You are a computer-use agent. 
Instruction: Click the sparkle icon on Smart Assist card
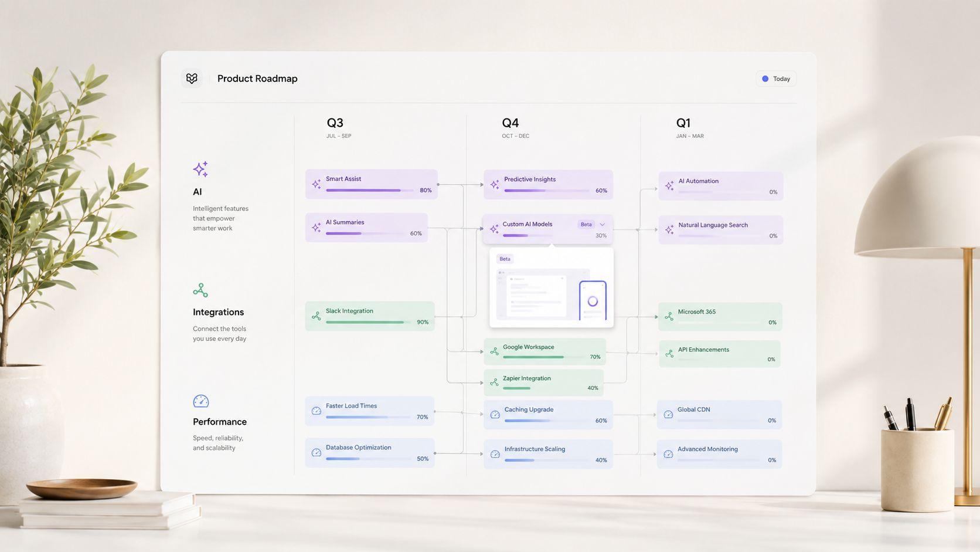click(x=317, y=184)
